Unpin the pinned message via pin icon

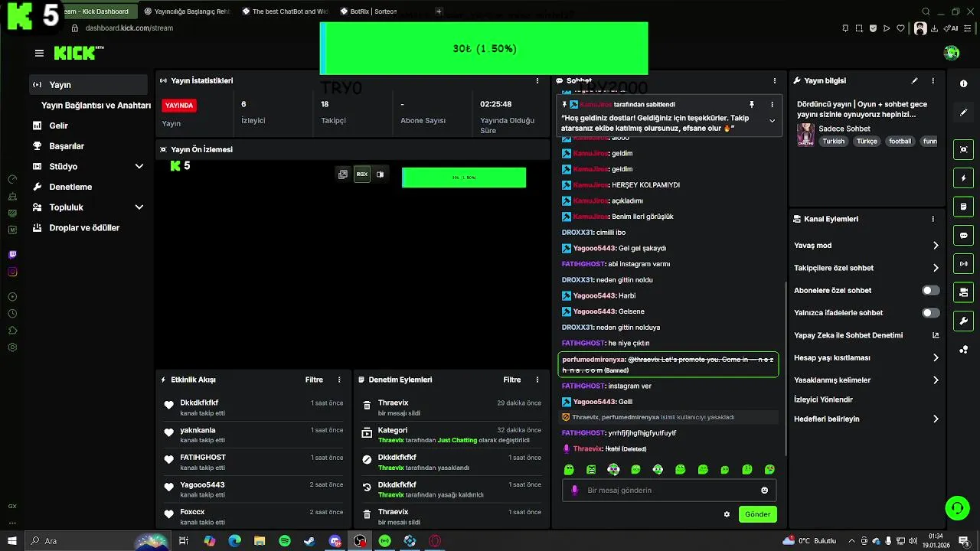pos(752,104)
